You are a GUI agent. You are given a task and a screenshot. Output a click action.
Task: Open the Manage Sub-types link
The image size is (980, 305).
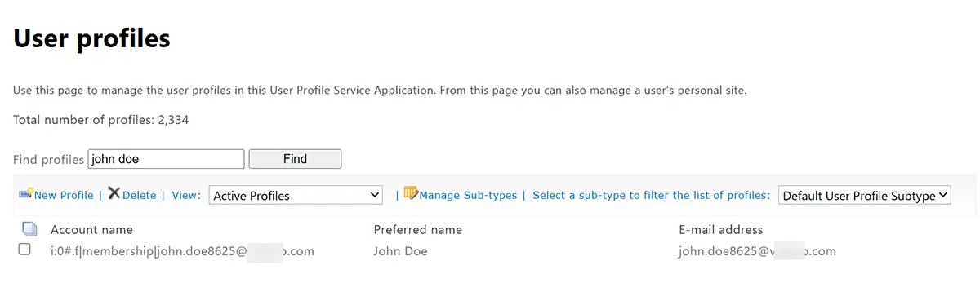coord(468,196)
